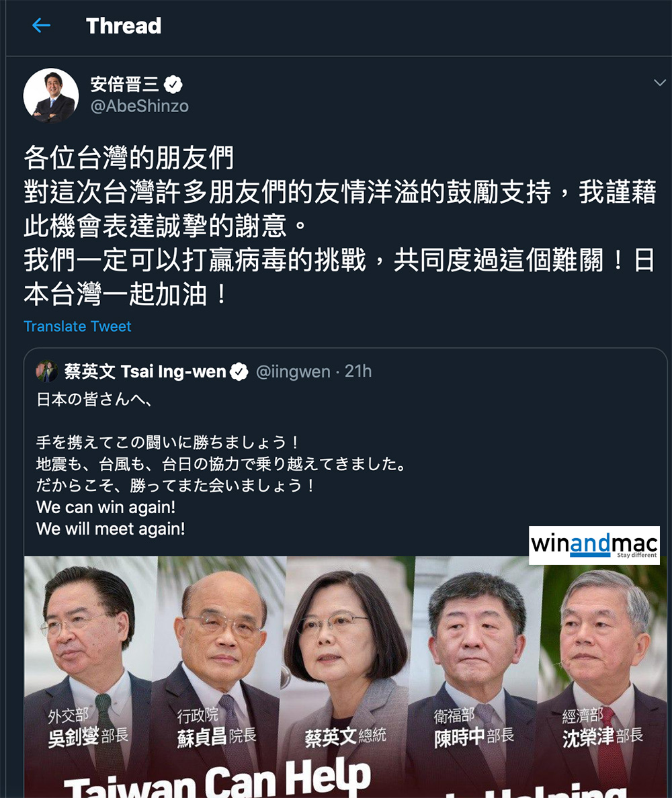Screen dimensions: 672x798
Task: Open 蔡英文 Tsai Ing-wen name link
Action: [x=145, y=371]
